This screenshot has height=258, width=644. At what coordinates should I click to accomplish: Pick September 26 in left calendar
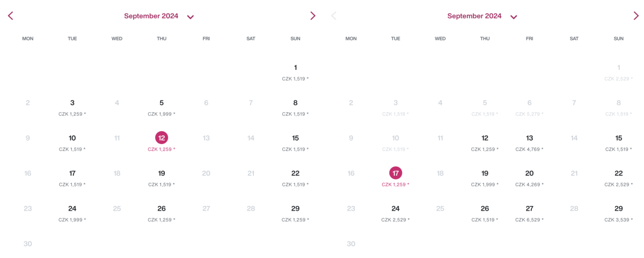(x=162, y=209)
